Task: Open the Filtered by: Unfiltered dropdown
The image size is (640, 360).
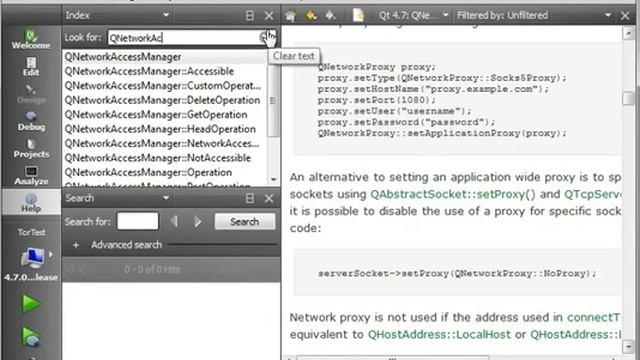Action: tap(534, 16)
